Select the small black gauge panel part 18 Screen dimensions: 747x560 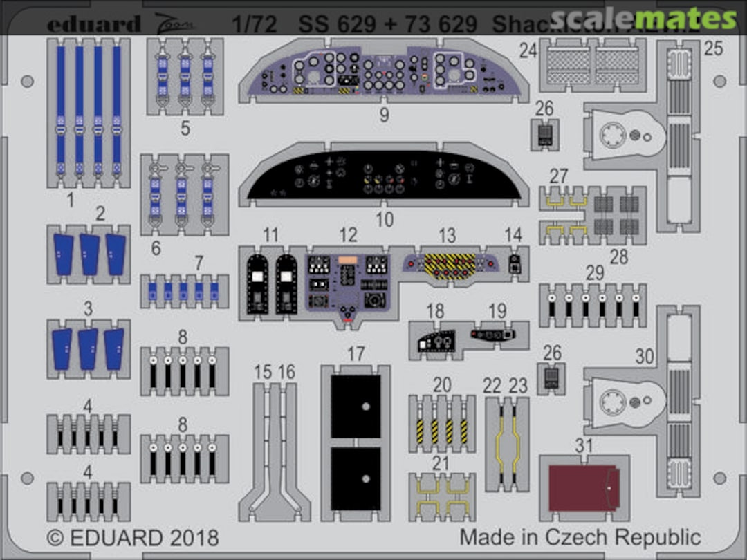click(x=436, y=342)
